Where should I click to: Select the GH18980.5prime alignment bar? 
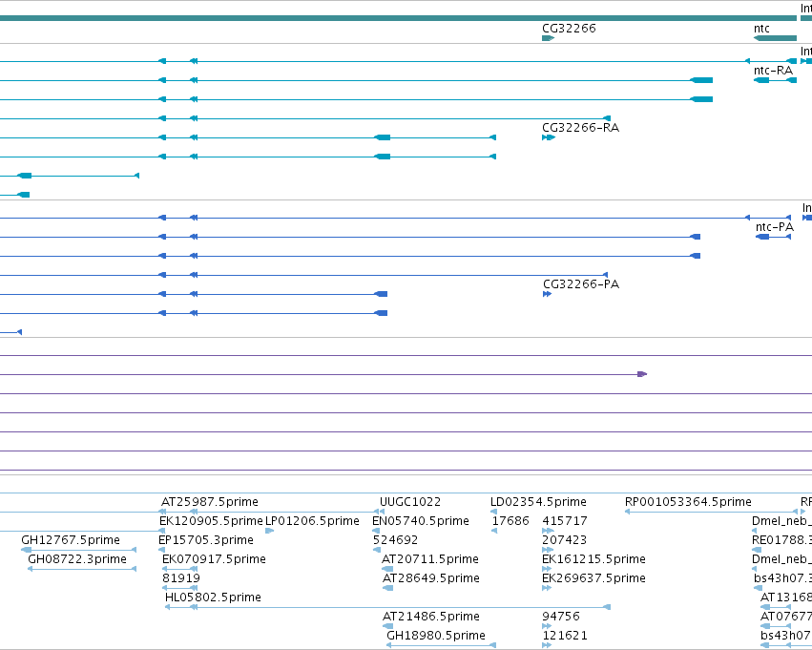pyautogui.click(x=441, y=645)
